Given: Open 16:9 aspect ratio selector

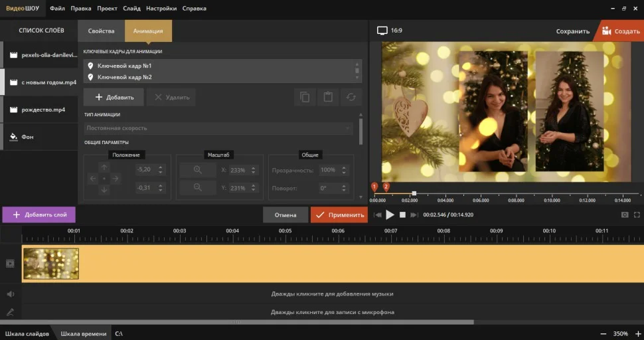Looking at the screenshot, I should (x=390, y=31).
